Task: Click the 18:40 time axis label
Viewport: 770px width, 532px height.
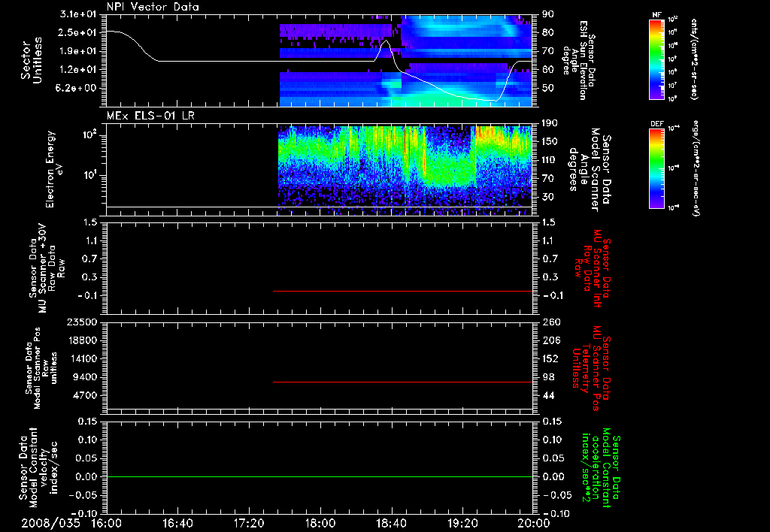Action: [x=391, y=523]
